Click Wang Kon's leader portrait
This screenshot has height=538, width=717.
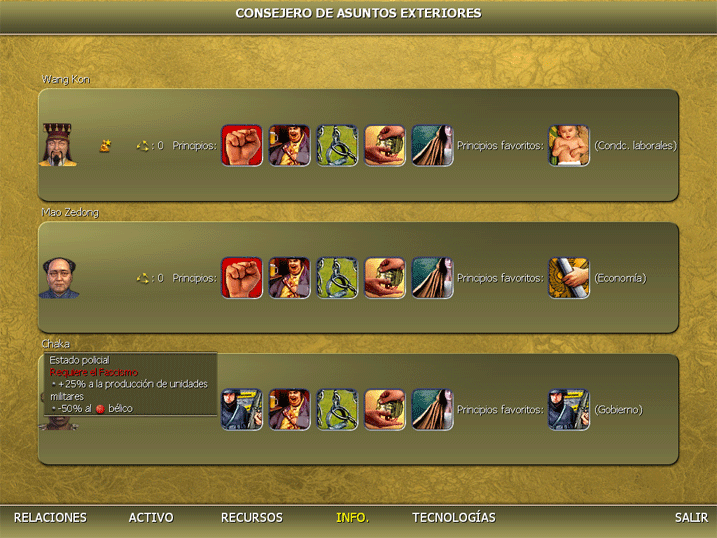(58, 144)
